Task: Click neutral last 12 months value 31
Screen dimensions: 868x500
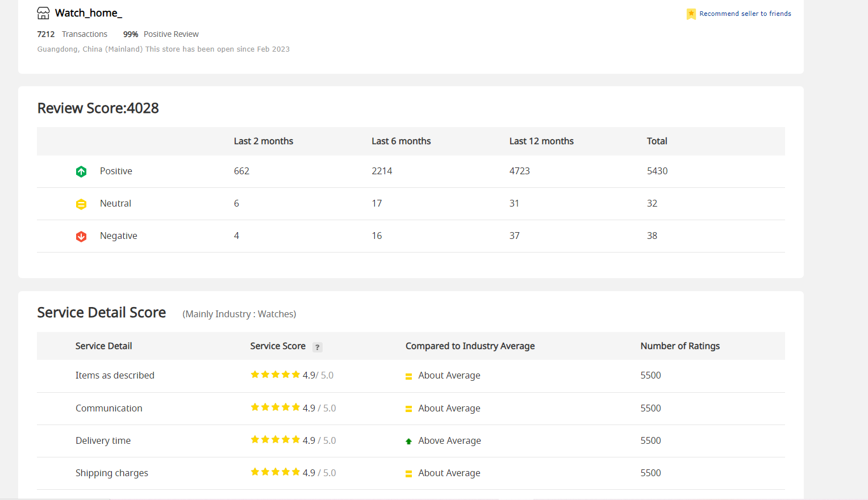Action: pyautogui.click(x=514, y=204)
